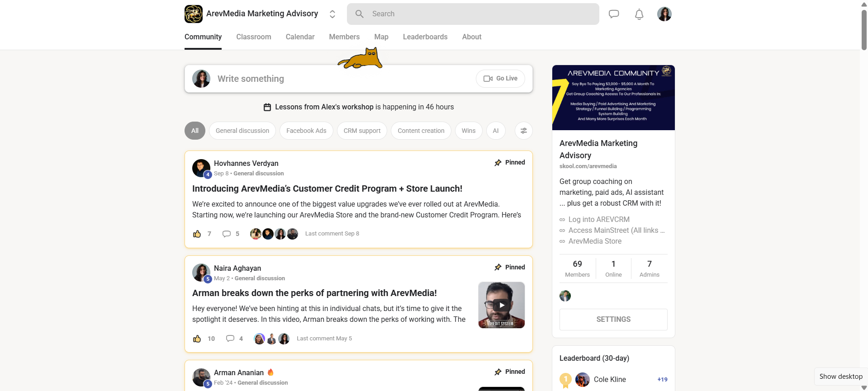Open community SETTINGS
868x391 pixels.
(x=613, y=320)
